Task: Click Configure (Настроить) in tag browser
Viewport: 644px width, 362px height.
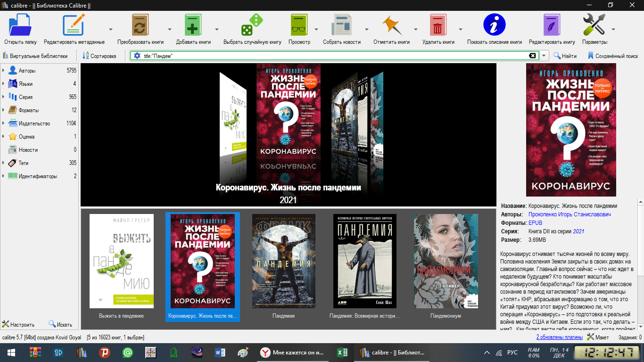Action: (18, 324)
